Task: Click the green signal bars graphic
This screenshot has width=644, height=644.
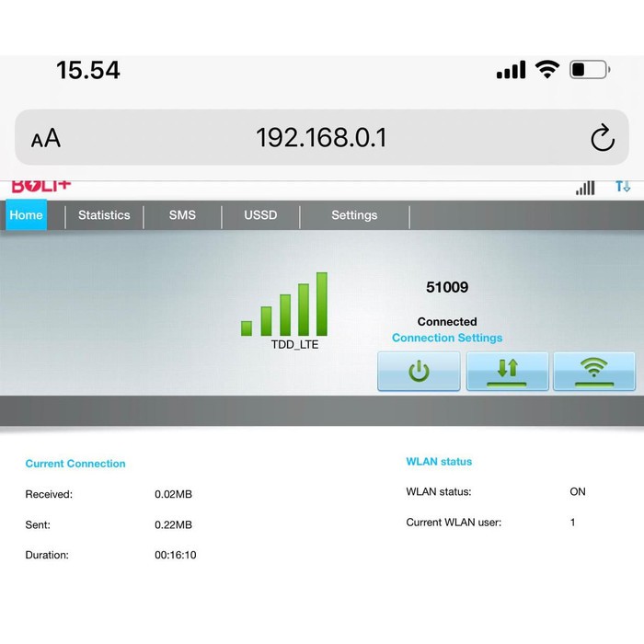Action: (x=284, y=305)
